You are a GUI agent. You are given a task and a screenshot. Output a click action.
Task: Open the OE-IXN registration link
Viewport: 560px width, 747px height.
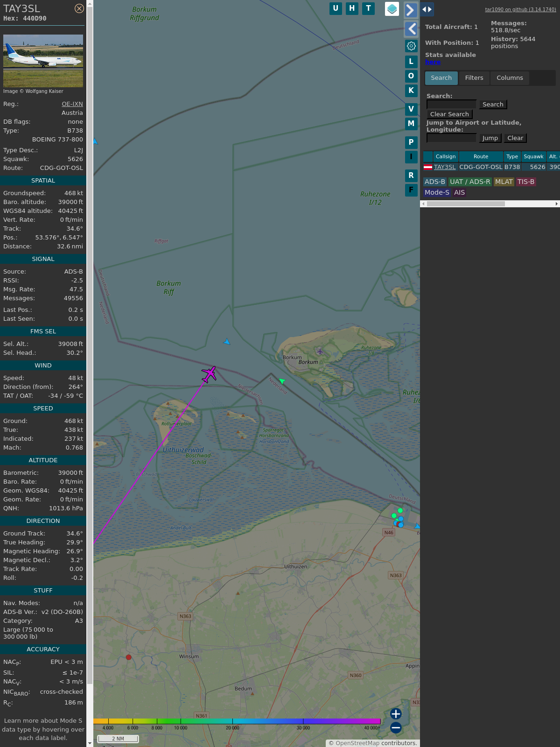tap(72, 104)
